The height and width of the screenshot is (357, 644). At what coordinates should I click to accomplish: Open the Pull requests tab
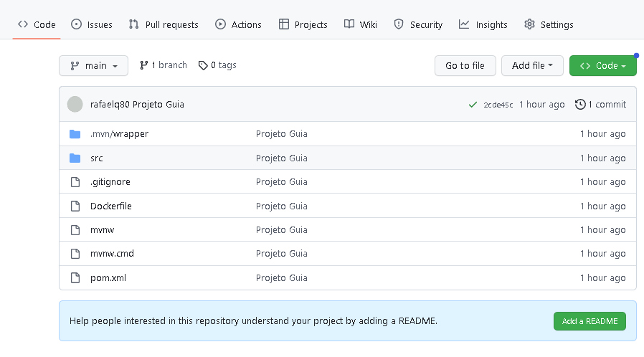pos(164,24)
